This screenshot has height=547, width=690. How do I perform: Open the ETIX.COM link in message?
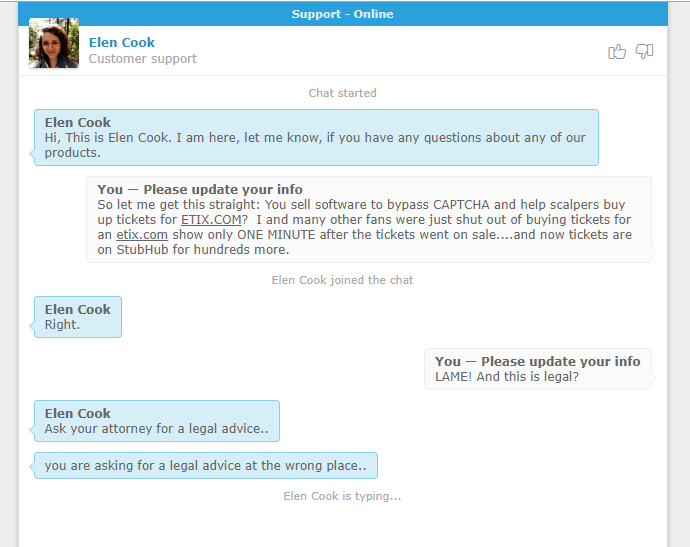tap(211, 220)
